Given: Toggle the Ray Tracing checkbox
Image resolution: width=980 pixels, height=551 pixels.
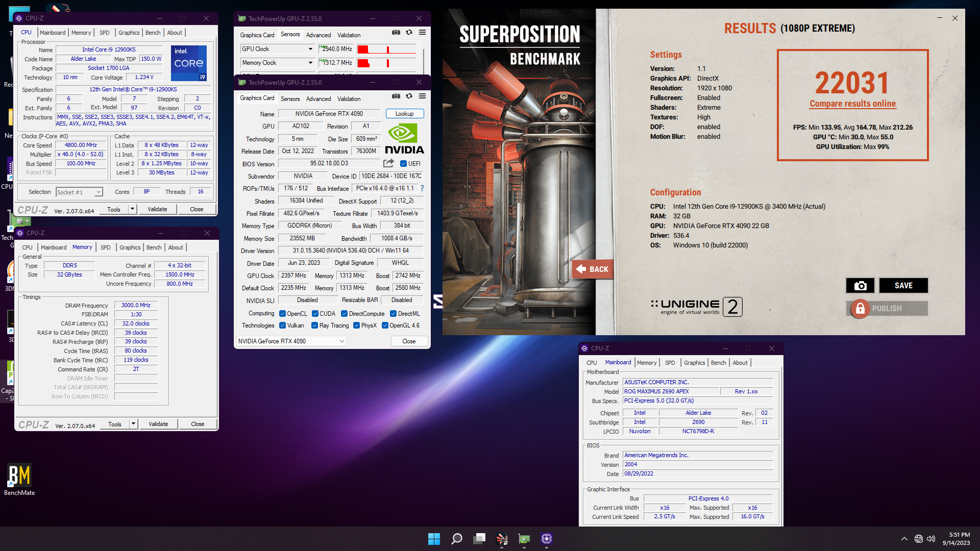Looking at the screenshot, I should (315, 325).
